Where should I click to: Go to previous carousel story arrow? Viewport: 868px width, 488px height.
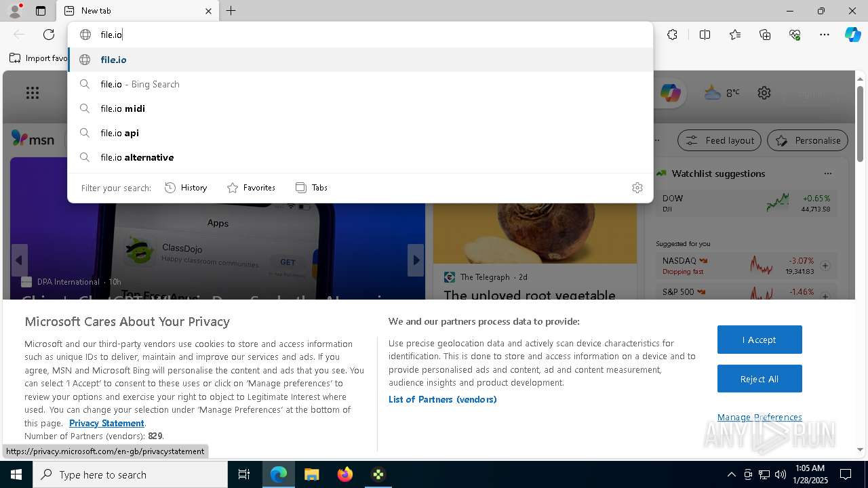[19, 260]
